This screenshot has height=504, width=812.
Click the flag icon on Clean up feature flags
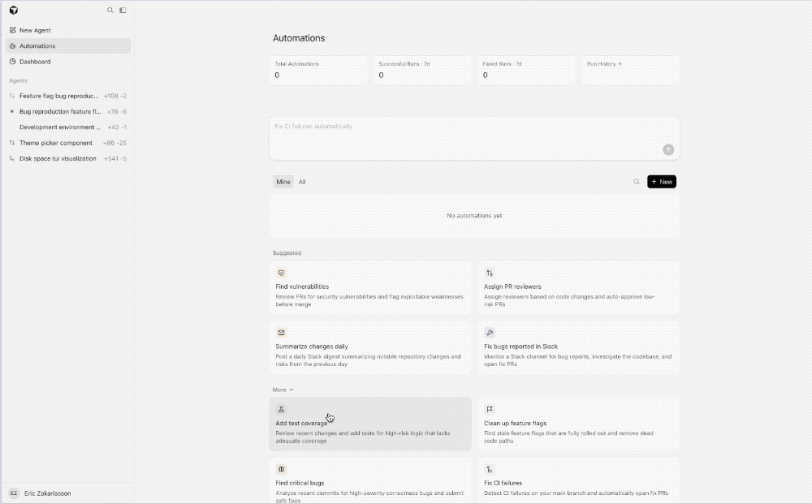tap(490, 410)
